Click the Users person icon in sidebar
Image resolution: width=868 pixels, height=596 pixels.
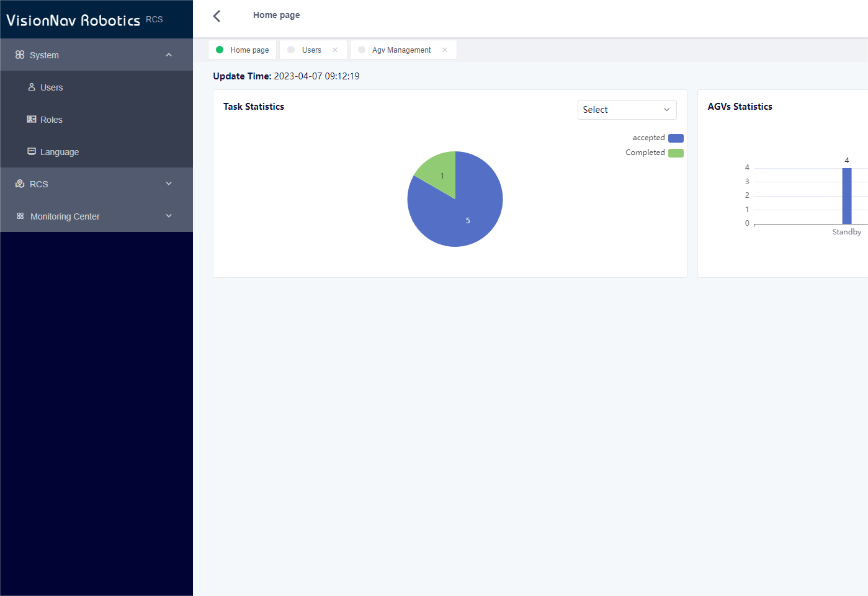[32, 87]
